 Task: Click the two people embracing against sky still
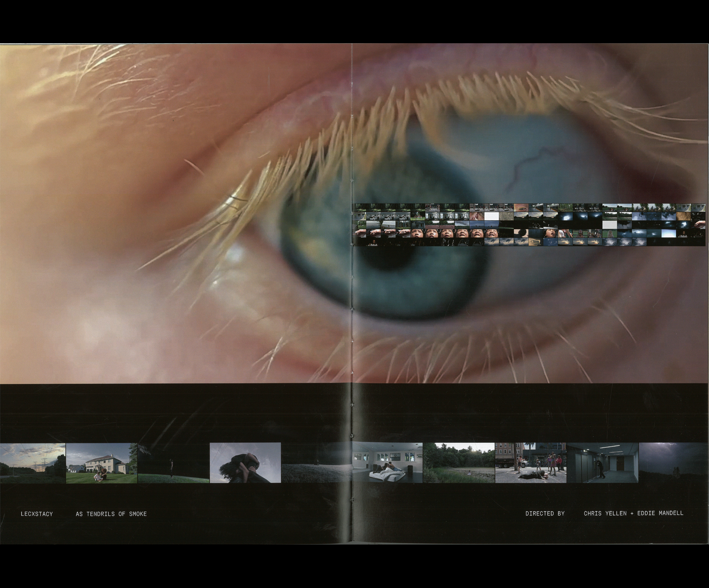245,463
